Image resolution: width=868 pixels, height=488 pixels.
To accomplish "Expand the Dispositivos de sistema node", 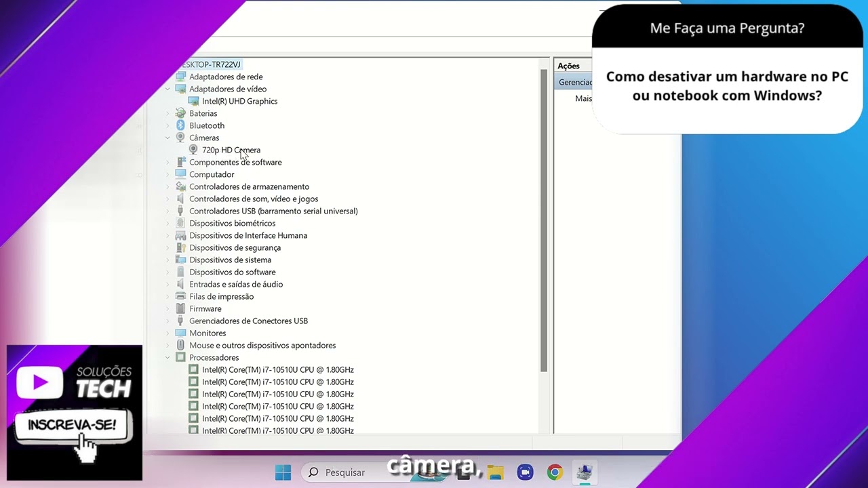I will (167, 260).
